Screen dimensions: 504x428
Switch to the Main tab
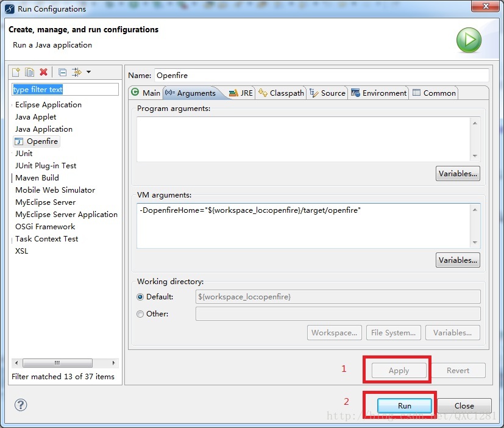tap(146, 93)
